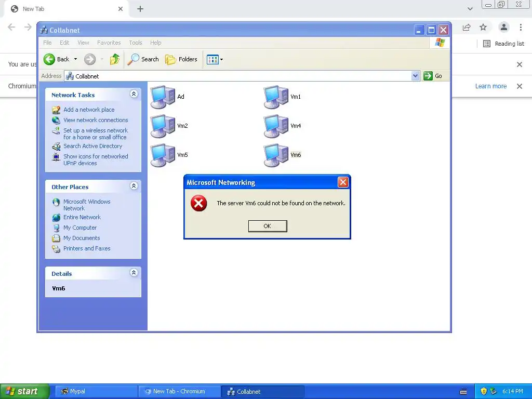
Task: Click the Collabnet taskbar button
Action: point(262,392)
